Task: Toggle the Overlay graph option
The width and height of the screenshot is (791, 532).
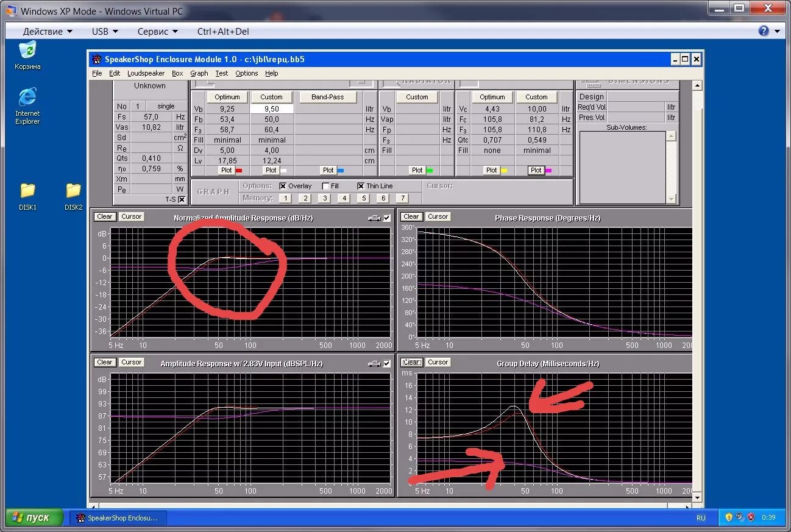Action: point(283,186)
